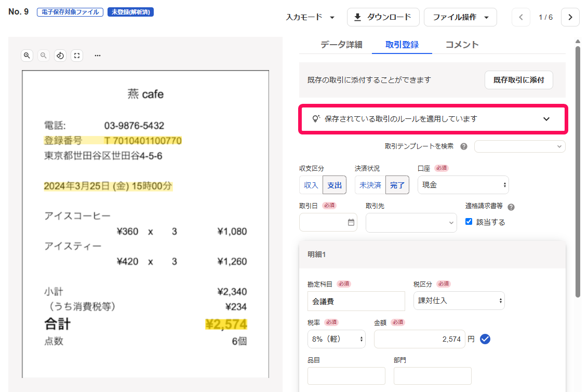Click the 勘定科目 field showing 会議費
The height and width of the screenshot is (392, 588).
356,301
